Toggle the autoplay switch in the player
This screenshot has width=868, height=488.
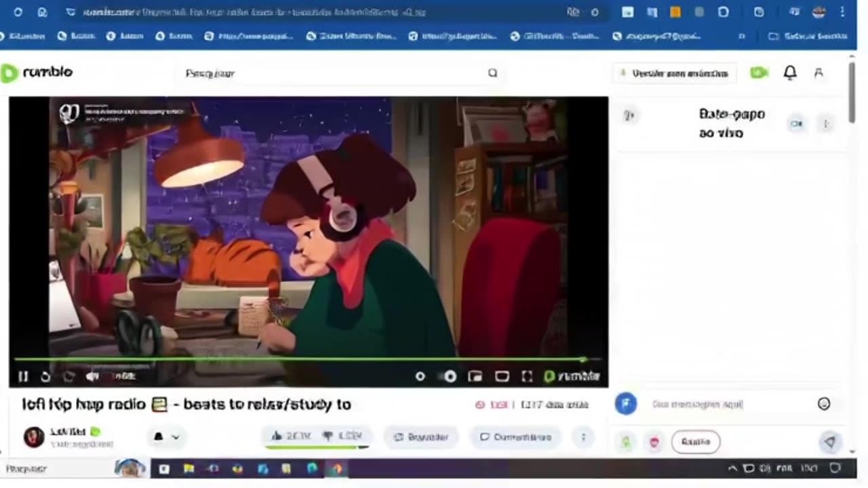(x=448, y=376)
